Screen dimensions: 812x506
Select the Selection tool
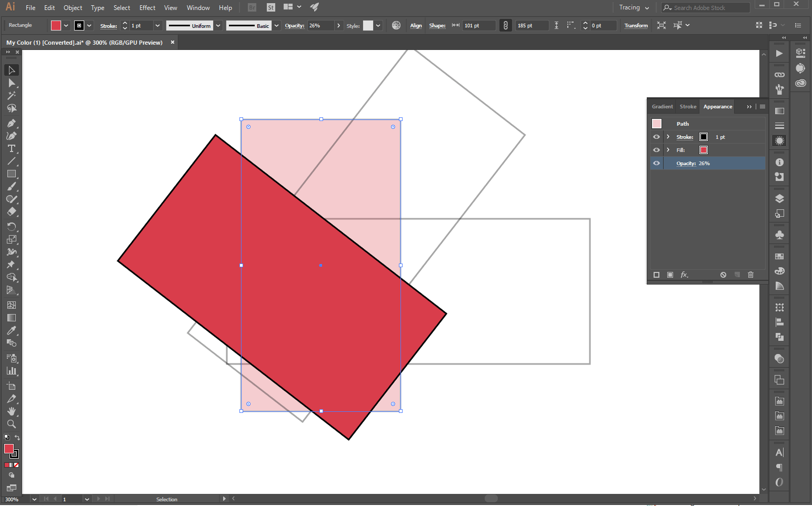click(x=12, y=70)
